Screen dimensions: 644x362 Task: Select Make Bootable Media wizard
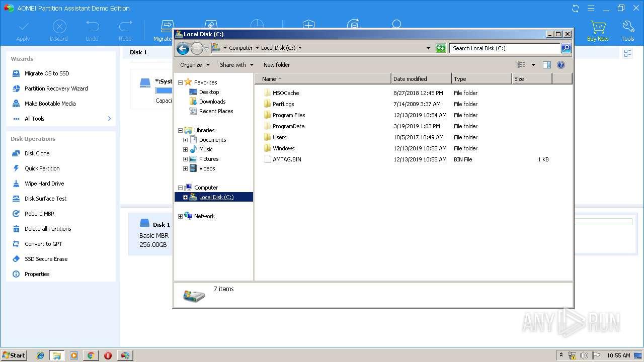50,104
